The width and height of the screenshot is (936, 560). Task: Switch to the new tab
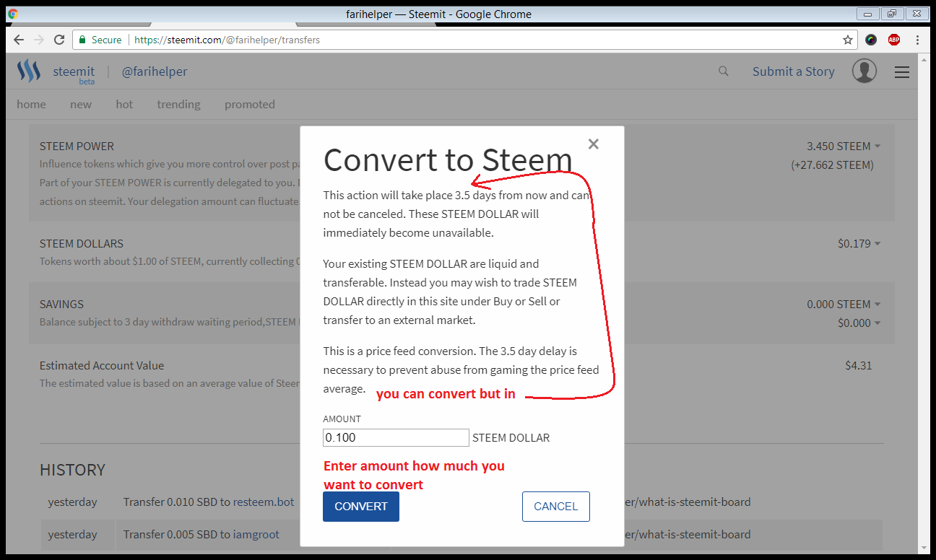click(x=81, y=104)
